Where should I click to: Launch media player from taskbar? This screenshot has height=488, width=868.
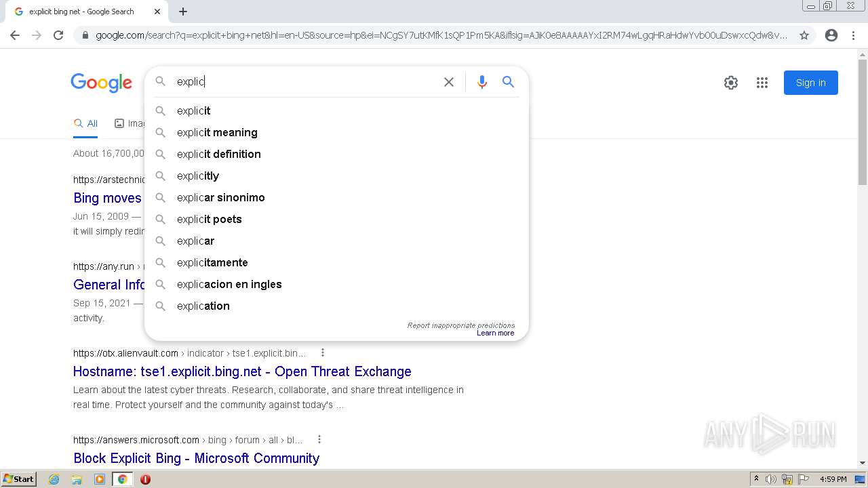tap(100, 479)
